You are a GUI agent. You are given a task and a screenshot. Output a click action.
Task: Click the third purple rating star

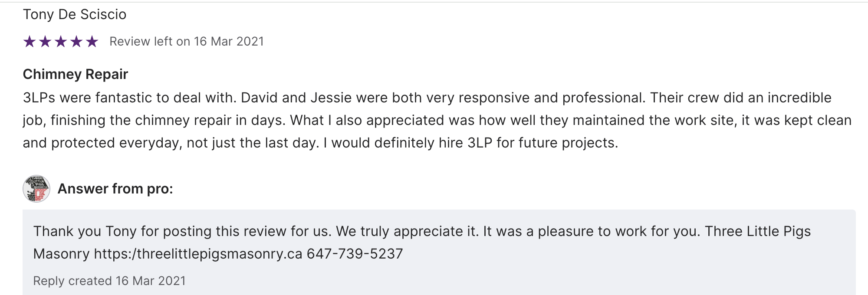coord(61,42)
